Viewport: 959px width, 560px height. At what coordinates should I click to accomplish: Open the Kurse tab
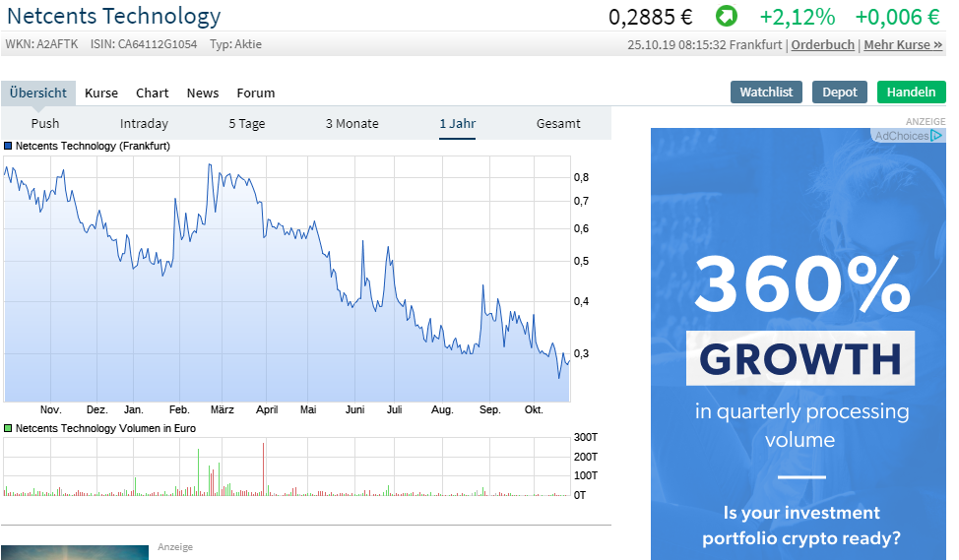pos(101,93)
